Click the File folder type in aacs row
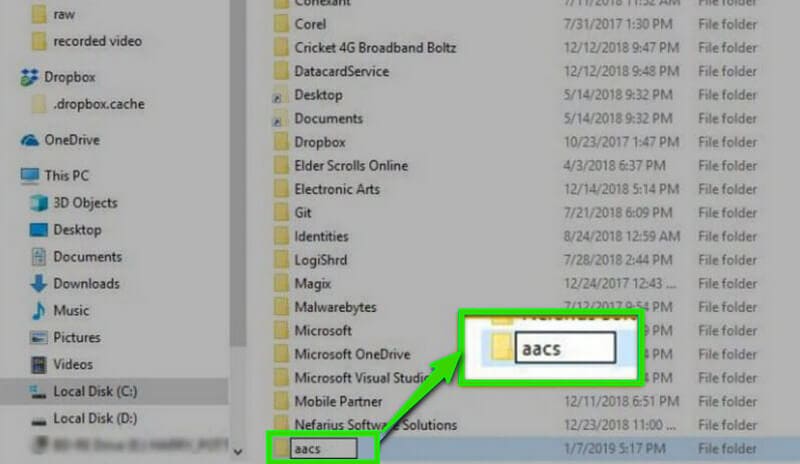Screen dimensions: 800x464 (x=728, y=449)
